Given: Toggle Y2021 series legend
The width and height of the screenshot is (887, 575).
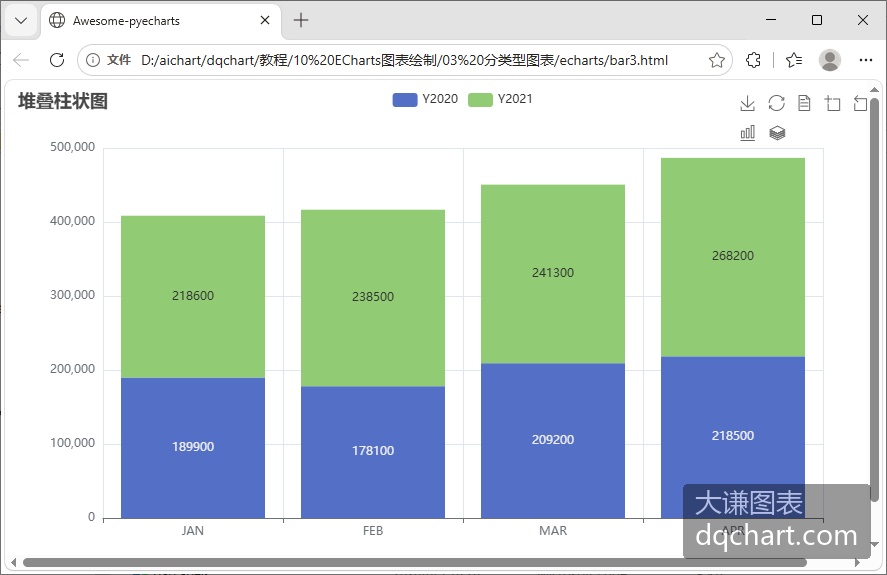Looking at the screenshot, I should 500,99.
